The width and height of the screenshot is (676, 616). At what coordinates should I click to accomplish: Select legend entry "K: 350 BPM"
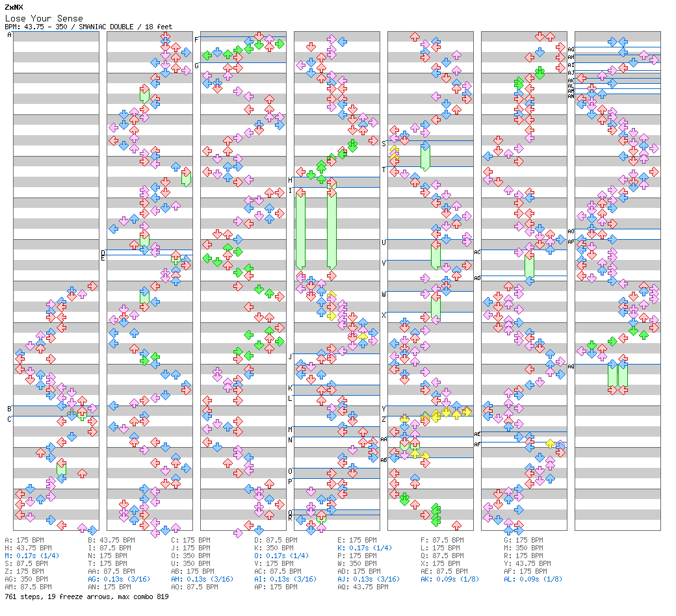274,548
